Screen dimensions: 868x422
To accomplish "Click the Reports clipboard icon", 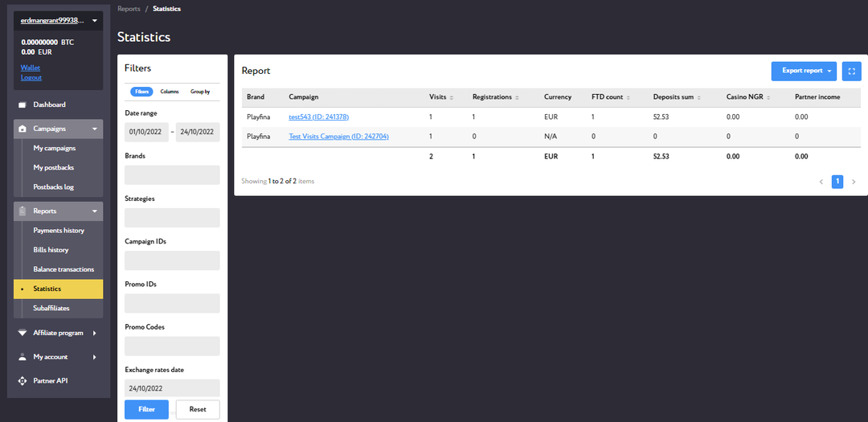I will pos(23,211).
